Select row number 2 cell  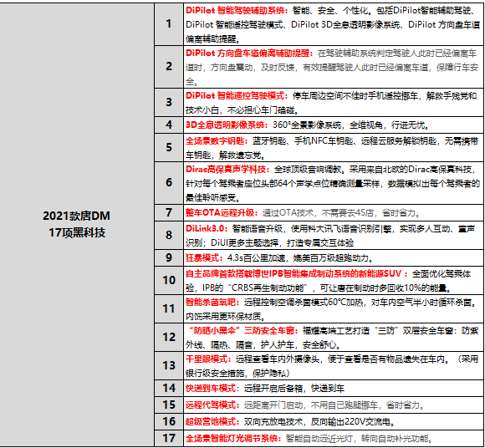point(169,67)
